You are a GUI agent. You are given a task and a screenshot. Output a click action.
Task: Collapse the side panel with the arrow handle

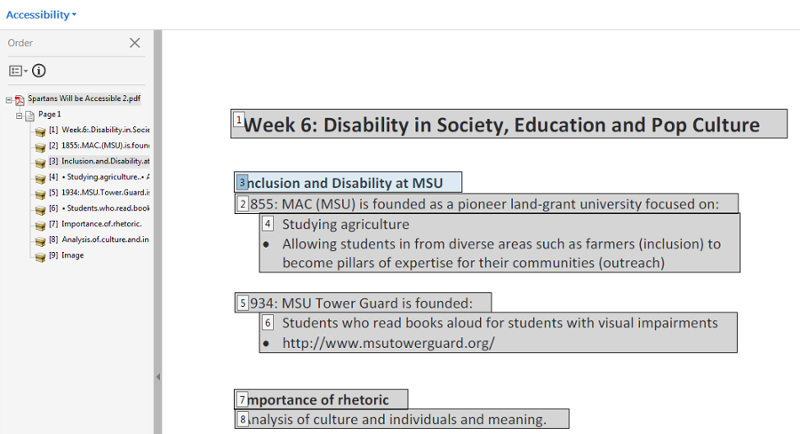coord(158,377)
